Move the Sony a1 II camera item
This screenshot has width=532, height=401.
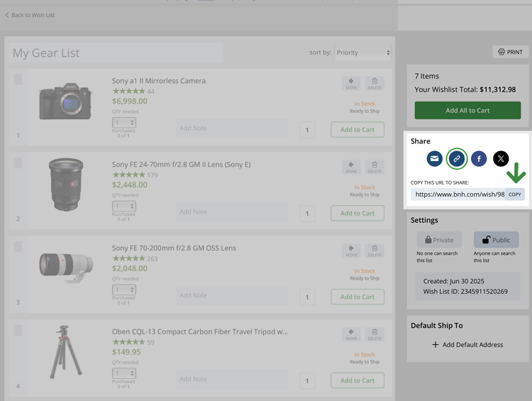351,83
